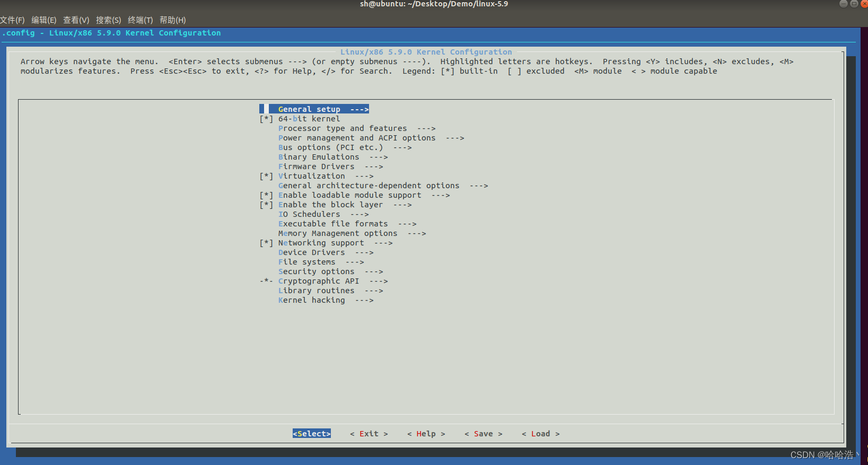Screen dimensions: 868x465
Task: Click the terminal window title sh@ubuntu
Action: point(434,4)
